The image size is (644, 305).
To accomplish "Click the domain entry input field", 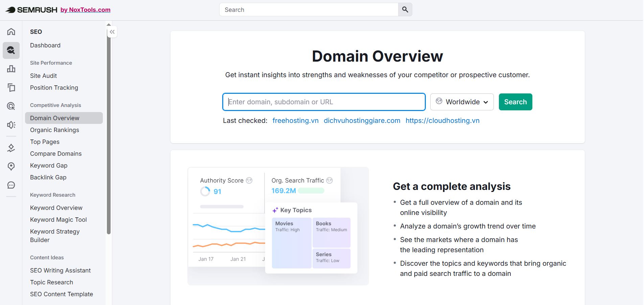I will coord(323,102).
